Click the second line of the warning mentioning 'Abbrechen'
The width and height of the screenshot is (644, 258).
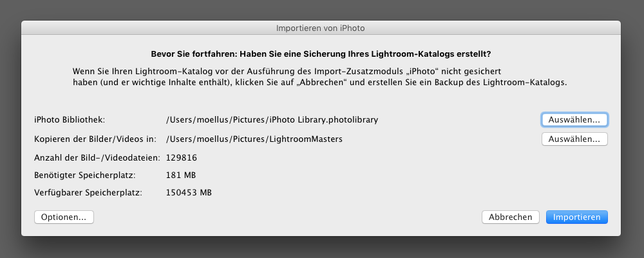tap(320, 82)
